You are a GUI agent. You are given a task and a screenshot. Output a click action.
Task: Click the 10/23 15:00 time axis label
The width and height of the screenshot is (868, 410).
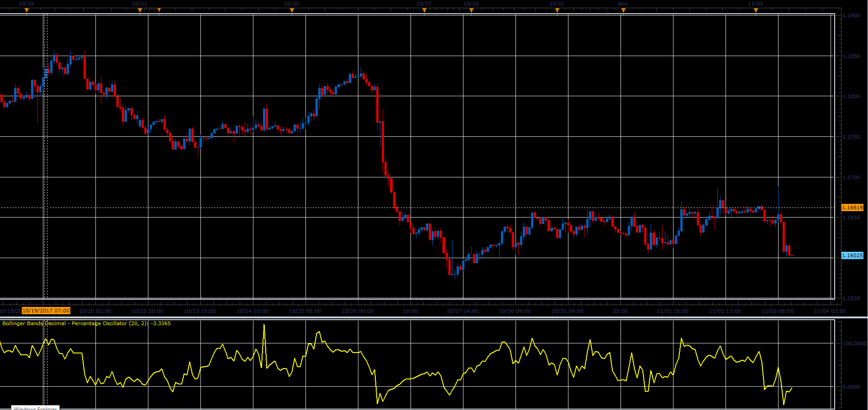(x=200, y=311)
